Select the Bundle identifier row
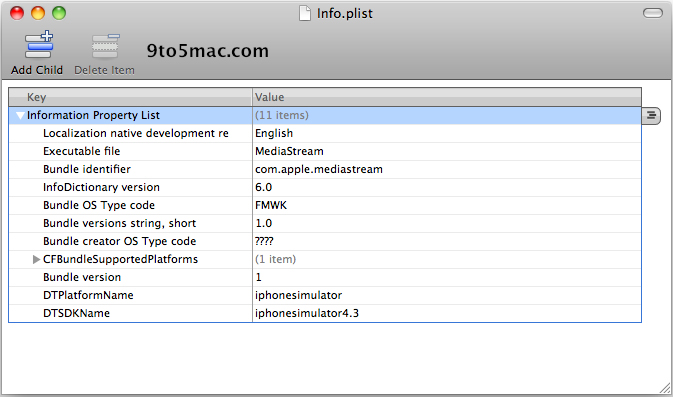The height and width of the screenshot is (397, 673). pos(325,170)
